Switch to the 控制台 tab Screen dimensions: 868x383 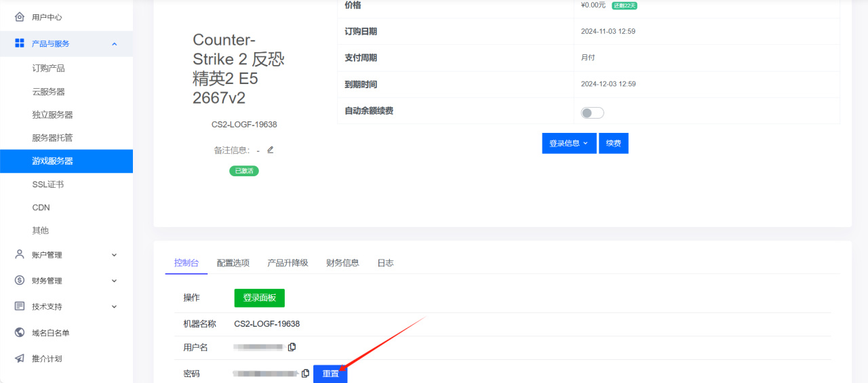pyautogui.click(x=186, y=263)
